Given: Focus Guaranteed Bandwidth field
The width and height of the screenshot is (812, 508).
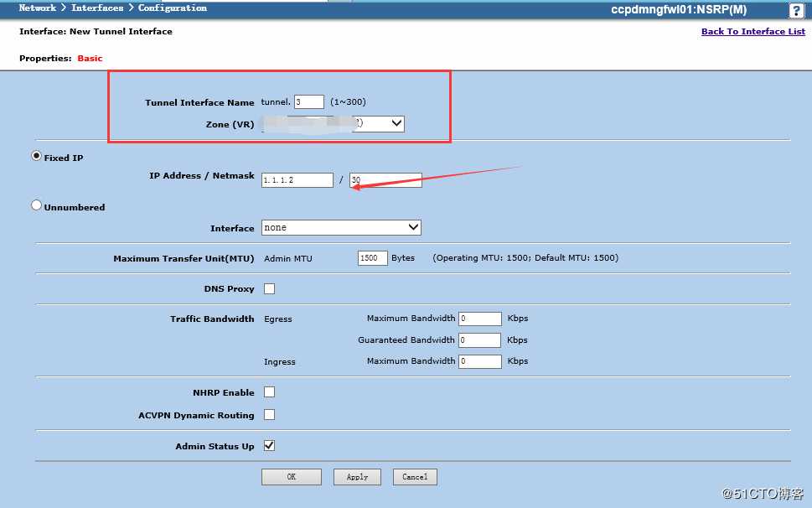Looking at the screenshot, I should [x=480, y=340].
